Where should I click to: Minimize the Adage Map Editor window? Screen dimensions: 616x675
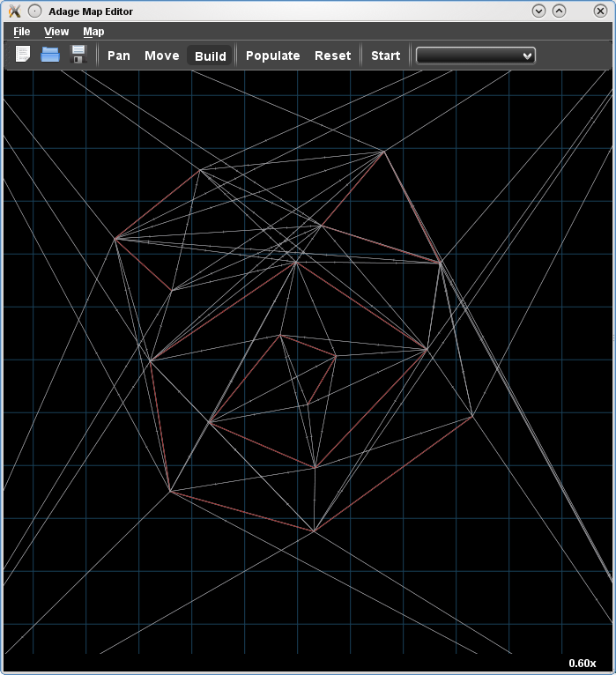(539, 11)
